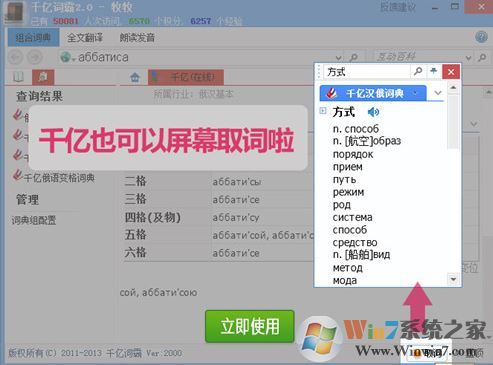Screen dimensions: 493x365
Task: Click the 三格 row label
Action: click(x=135, y=199)
